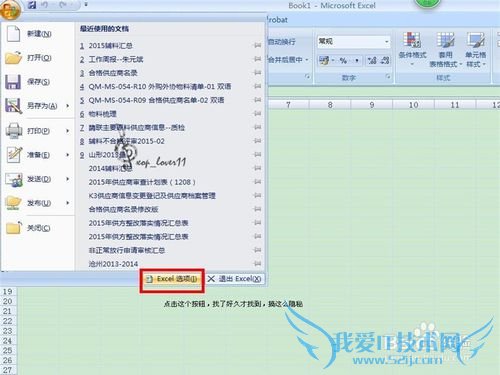This screenshot has height=375, width=500.
Task: Click the 发送 icon
Action: point(14,179)
